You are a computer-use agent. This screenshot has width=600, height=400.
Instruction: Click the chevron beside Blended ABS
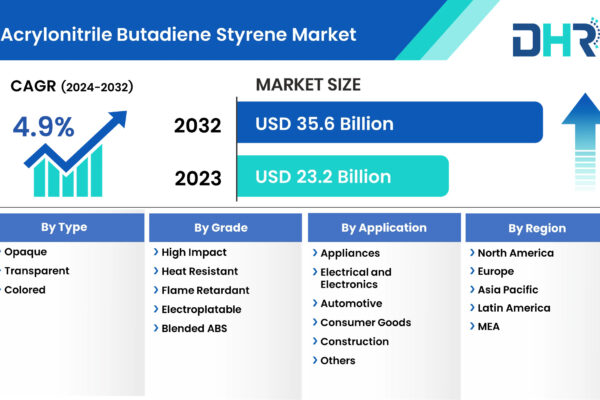[155, 328]
